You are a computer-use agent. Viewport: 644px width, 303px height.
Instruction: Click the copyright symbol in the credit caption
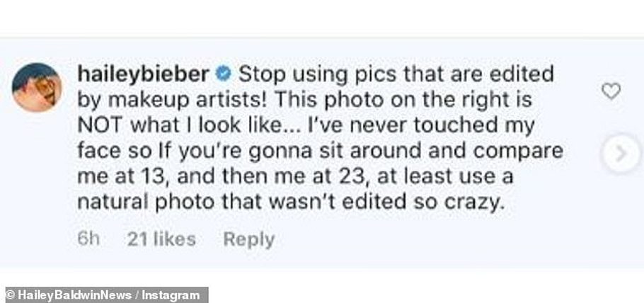pos(11,296)
